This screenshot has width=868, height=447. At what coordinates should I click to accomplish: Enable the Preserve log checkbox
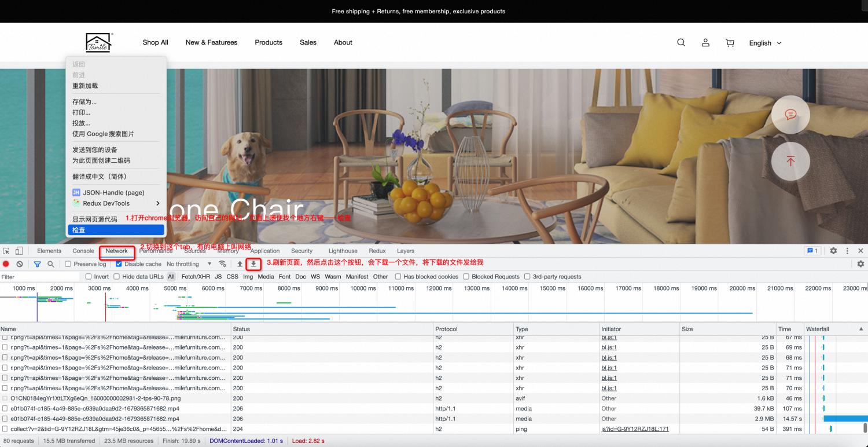(68, 264)
